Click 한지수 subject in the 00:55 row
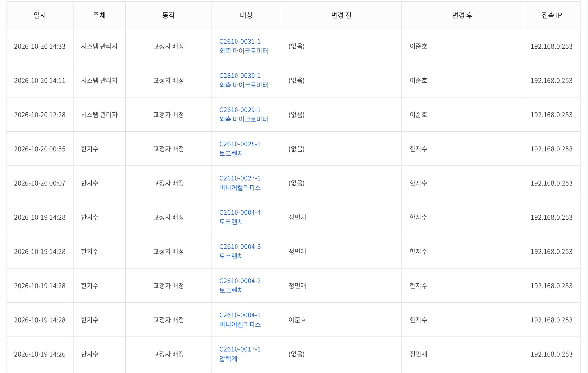Screen dimensions: 588x373 tap(90, 149)
